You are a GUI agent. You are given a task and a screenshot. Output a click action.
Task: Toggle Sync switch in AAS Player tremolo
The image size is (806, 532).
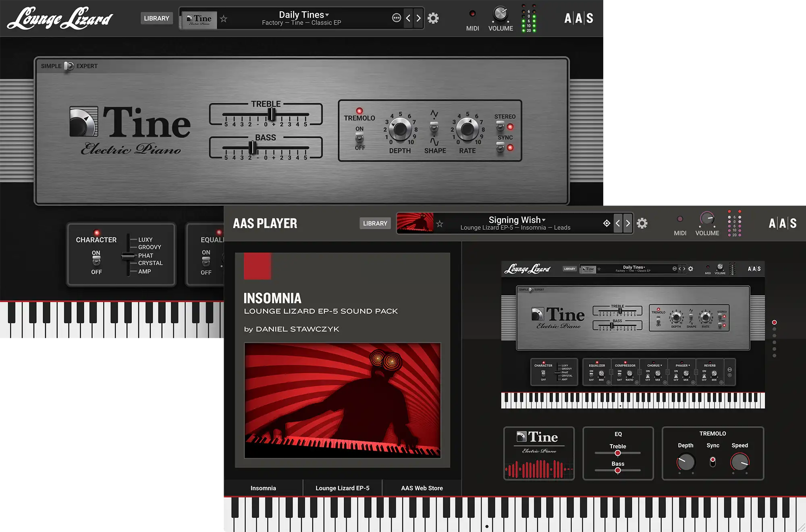click(x=713, y=462)
